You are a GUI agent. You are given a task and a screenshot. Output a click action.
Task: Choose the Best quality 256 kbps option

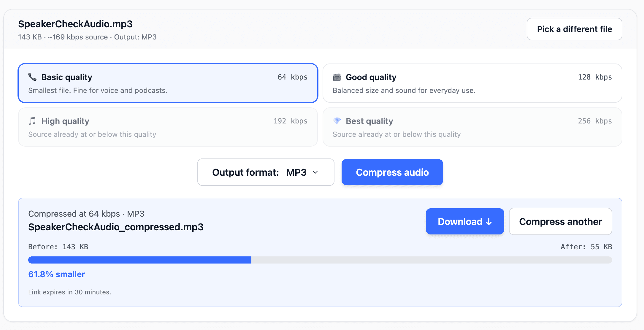(472, 127)
